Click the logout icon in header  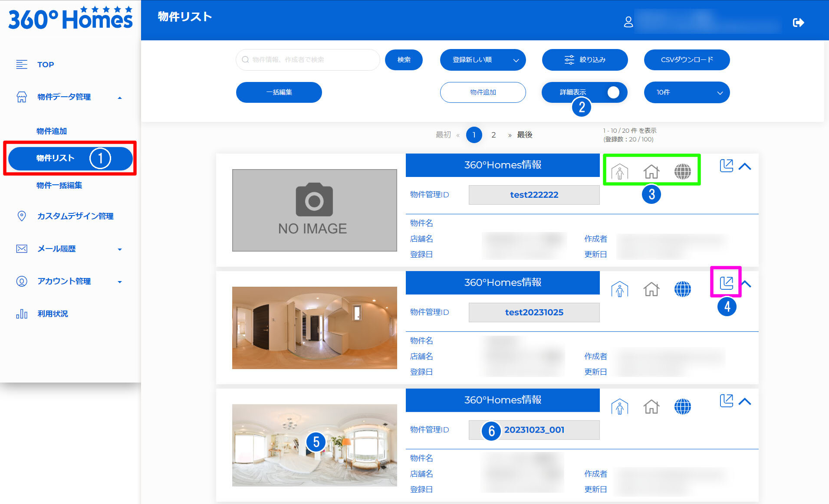(x=798, y=23)
